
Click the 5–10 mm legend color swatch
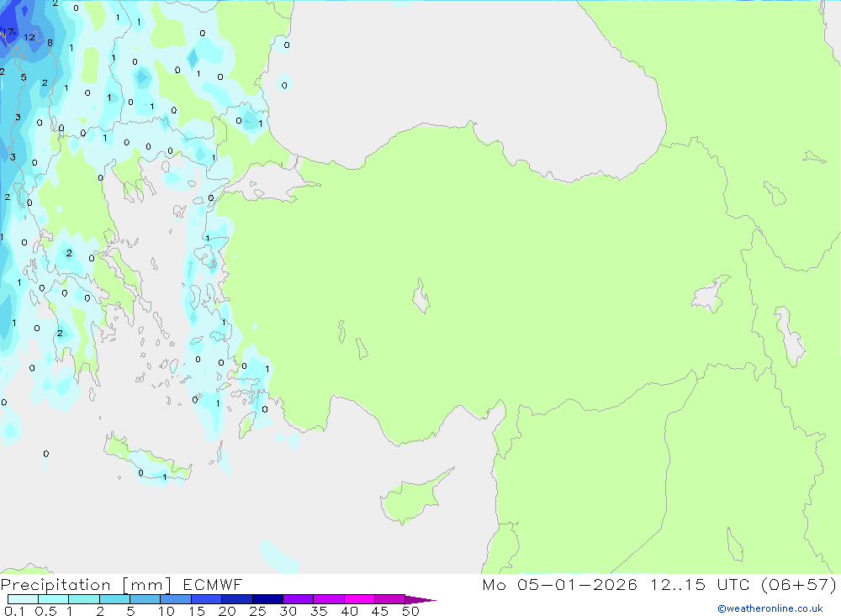pos(145,599)
